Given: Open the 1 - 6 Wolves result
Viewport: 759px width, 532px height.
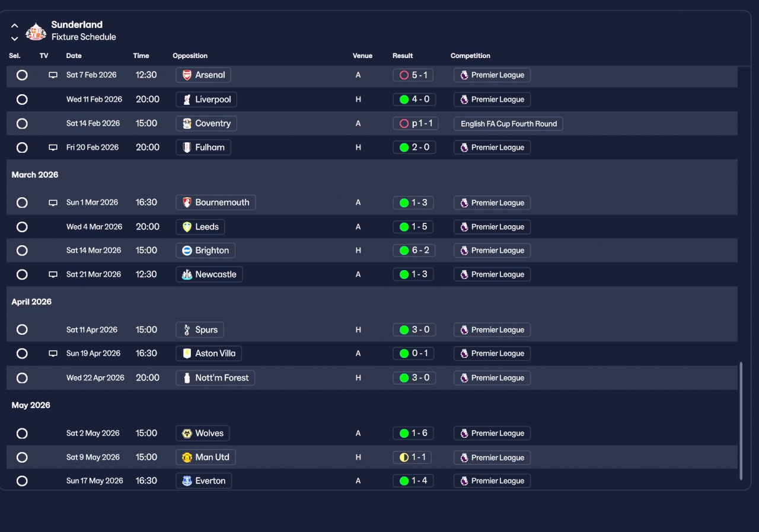Looking at the screenshot, I should pyautogui.click(x=413, y=433).
